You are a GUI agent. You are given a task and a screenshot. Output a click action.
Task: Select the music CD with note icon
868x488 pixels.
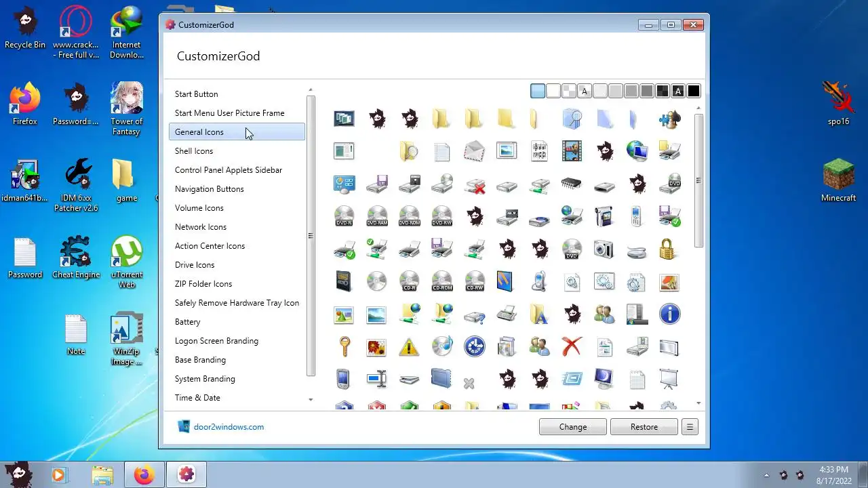441,346
